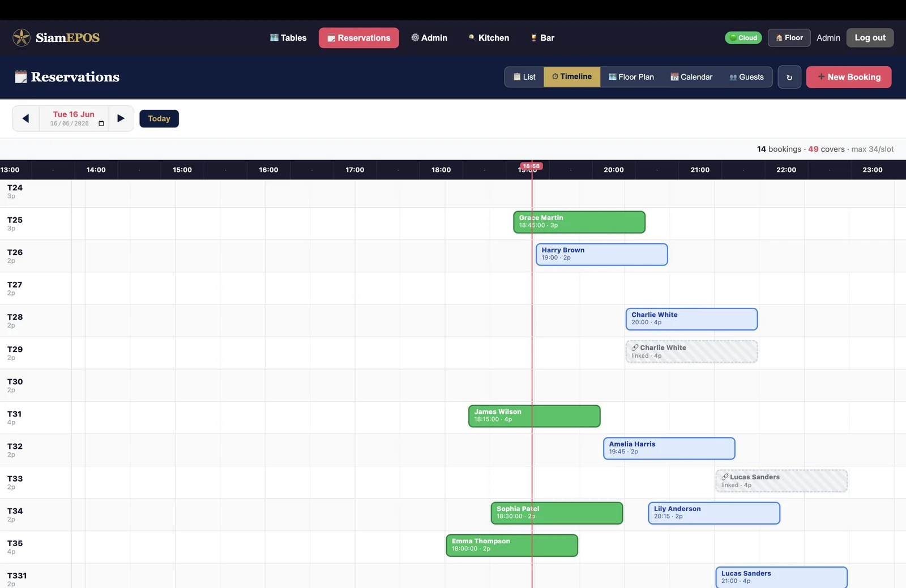Viewport: 906px width, 588px height.
Task: Open the date picker calendar icon
Action: pos(101,123)
